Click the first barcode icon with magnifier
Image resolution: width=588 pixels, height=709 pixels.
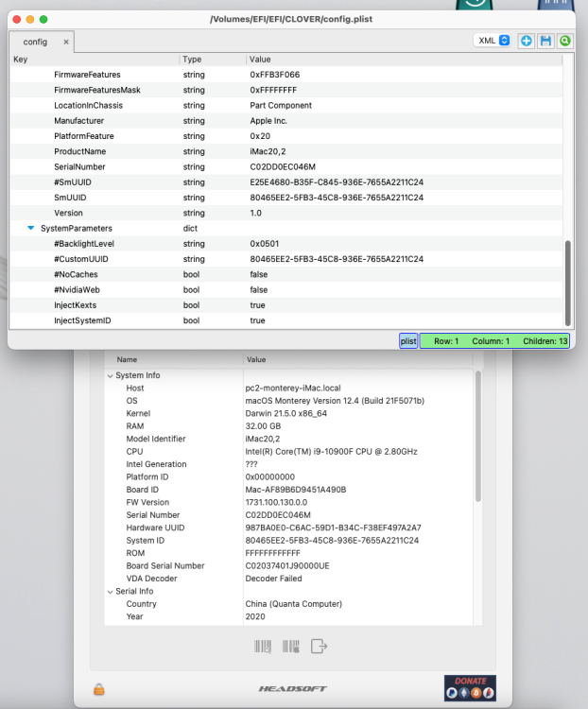click(263, 647)
